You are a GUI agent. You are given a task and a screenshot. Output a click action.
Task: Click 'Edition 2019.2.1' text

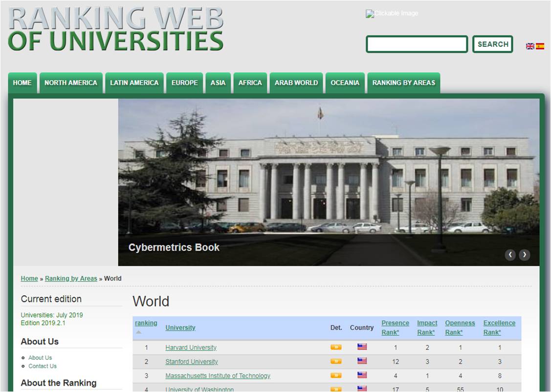pos(43,323)
